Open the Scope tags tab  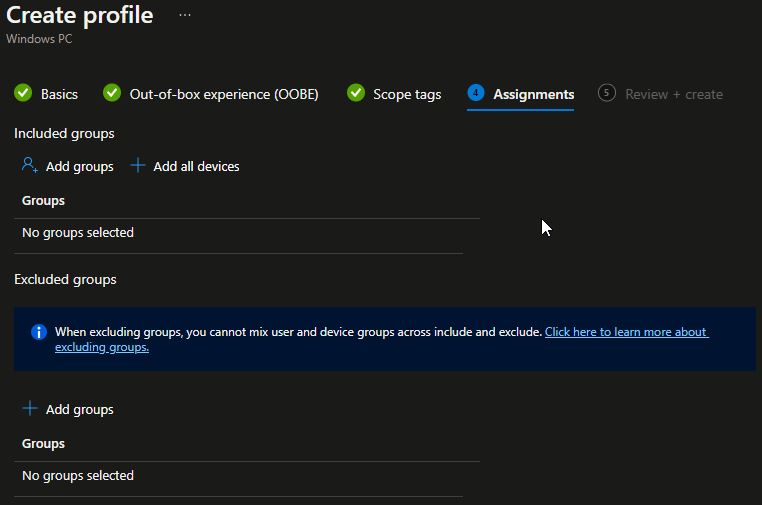[x=407, y=94]
